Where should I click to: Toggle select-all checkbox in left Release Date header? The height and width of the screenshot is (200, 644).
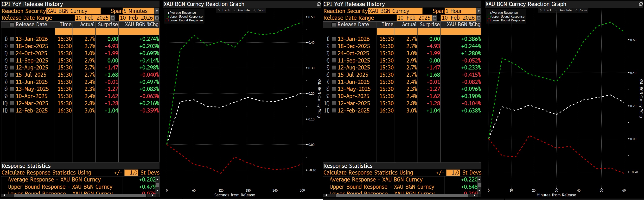click(x=12, y=25)
